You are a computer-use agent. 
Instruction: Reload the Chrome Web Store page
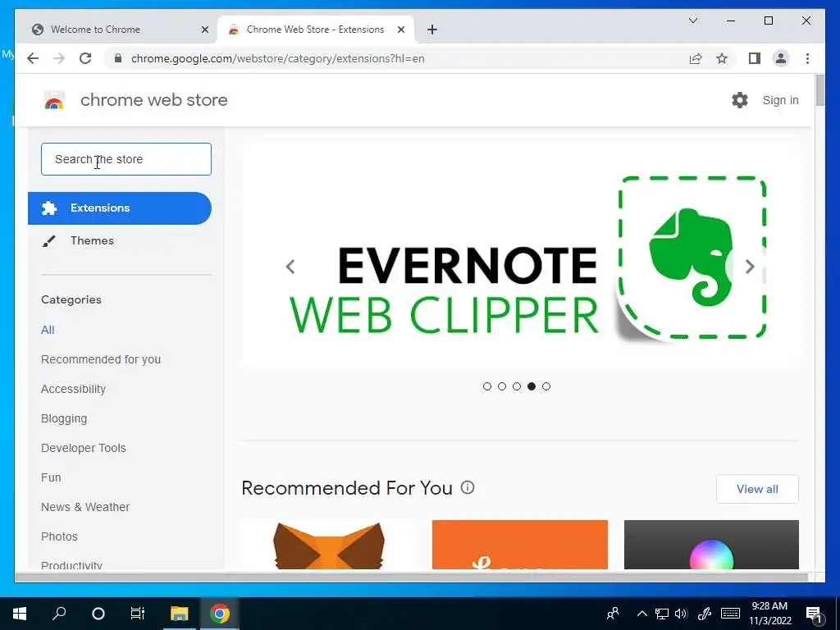pos(85,58)
